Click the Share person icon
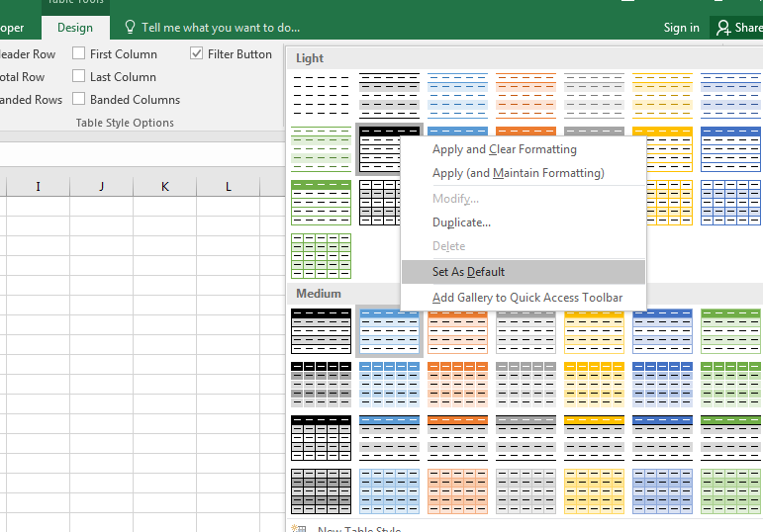763x532 pixels. [723, 28]
